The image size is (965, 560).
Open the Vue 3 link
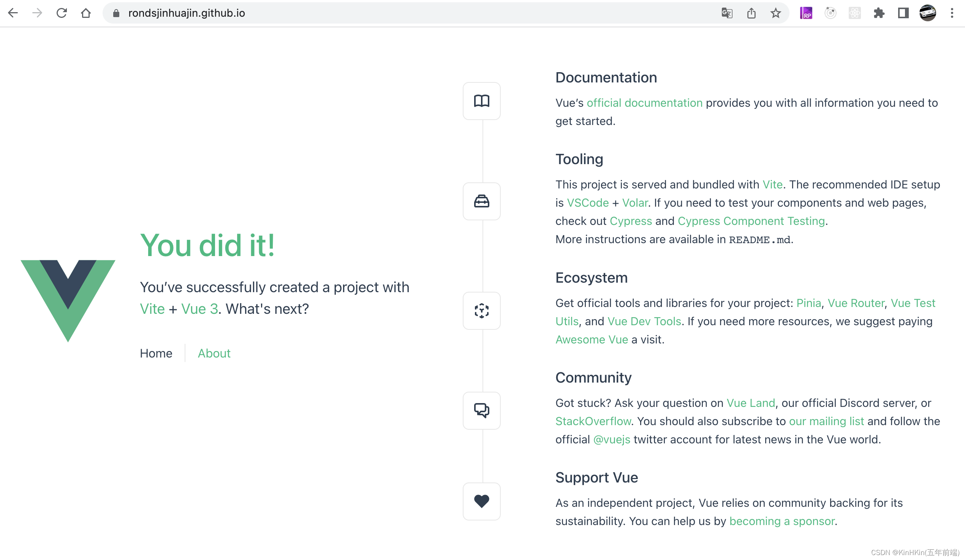(199, 309)
